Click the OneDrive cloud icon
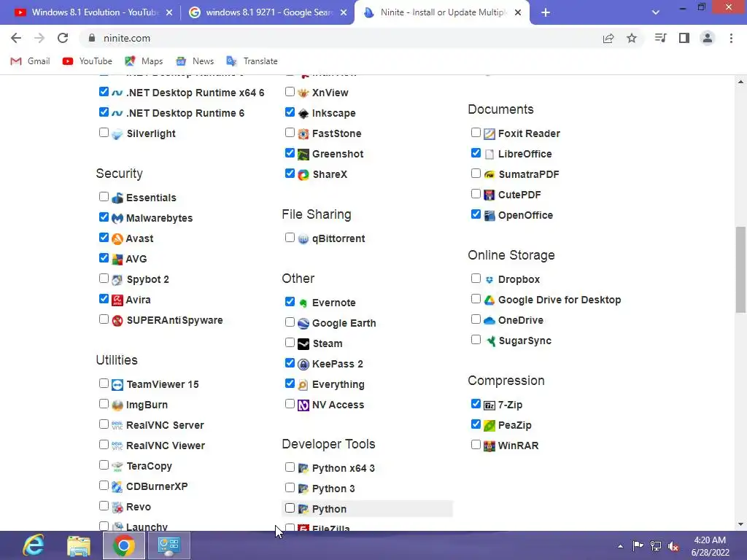Viewport: 747px width, 560px height. [x=489, y=321]
